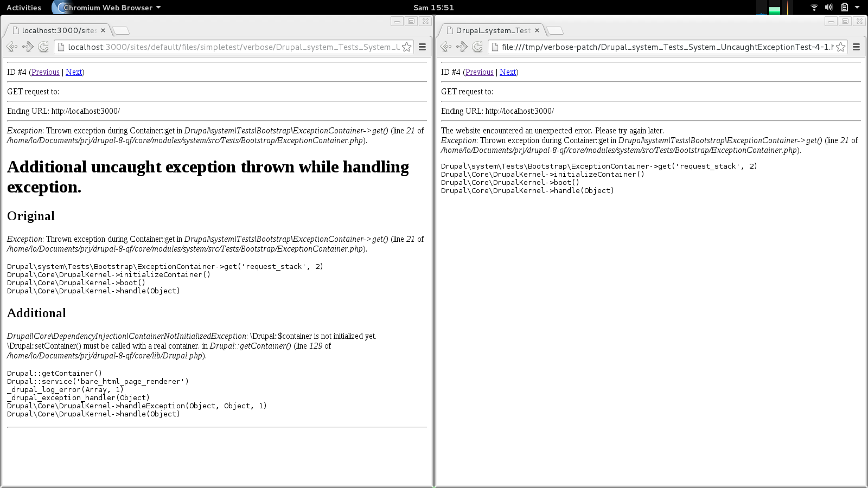This screenshot has height=488, width=868.
Task: Close the localhost:3000 tab
Action: pos(103,30)
